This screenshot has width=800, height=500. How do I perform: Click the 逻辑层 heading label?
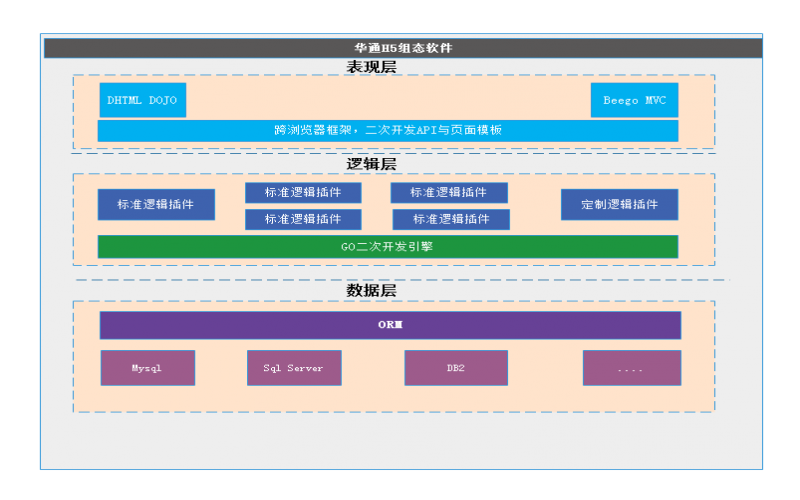(371, 164)
